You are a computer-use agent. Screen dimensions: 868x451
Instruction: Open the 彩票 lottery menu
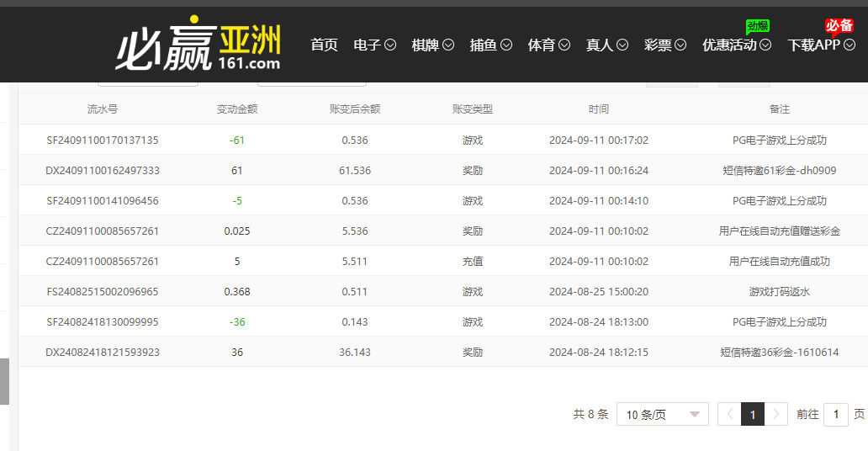coord(664,45)
